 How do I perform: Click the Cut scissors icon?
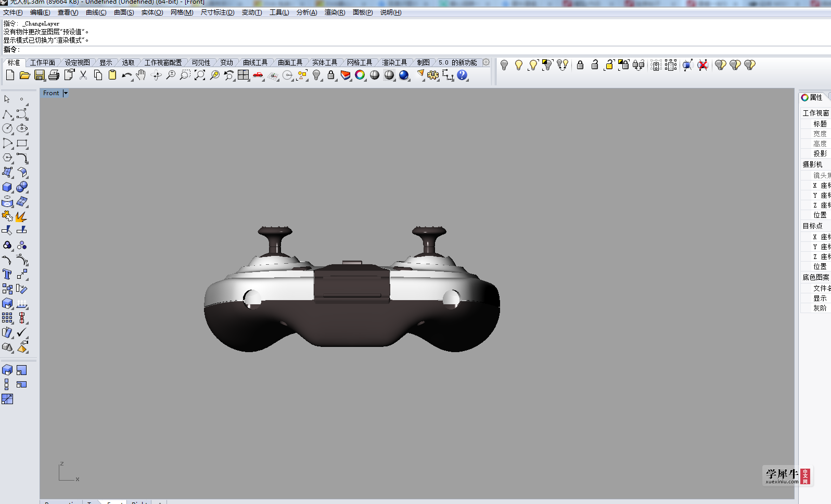tap(83, 75)
